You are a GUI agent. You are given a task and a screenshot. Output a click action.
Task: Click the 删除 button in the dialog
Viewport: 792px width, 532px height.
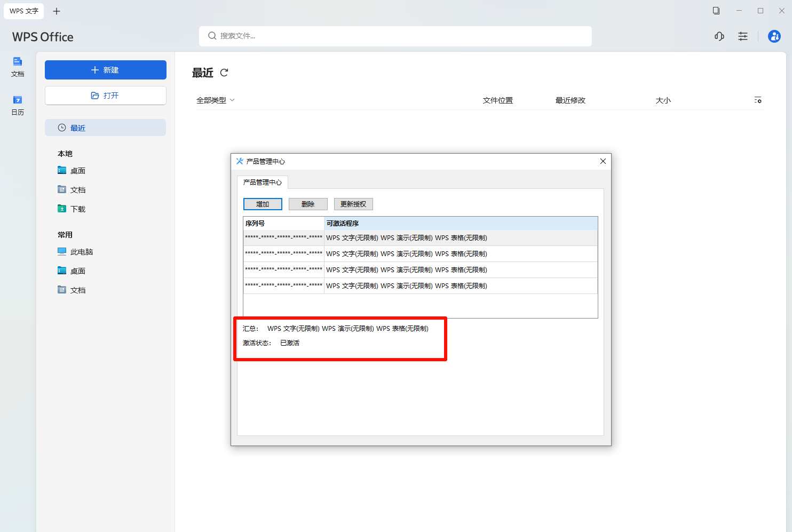(x=308, y=204)
